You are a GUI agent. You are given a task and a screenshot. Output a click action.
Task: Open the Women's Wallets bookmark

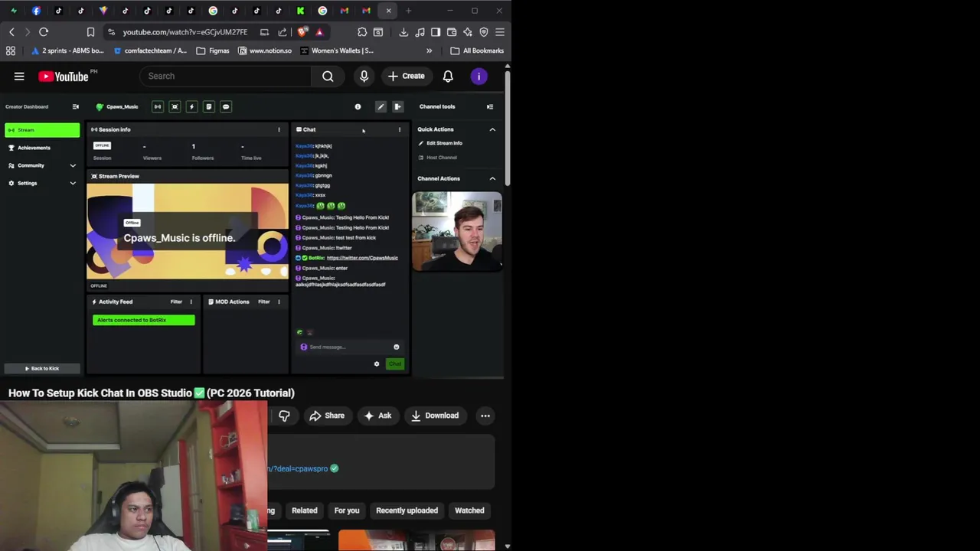pyautogui.click(x=337, y=51)
